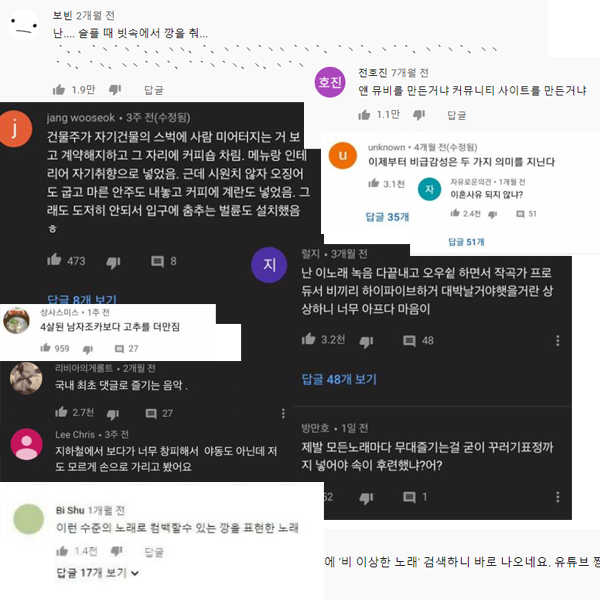
Task: Like jang wooseok's comment with 473 likes
Action: point(54,260)
